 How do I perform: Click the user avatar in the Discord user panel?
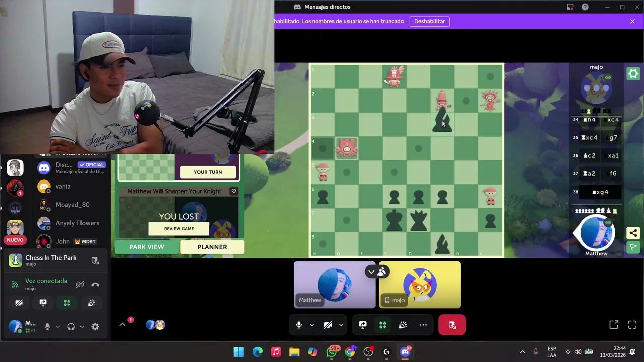[15, 326]
